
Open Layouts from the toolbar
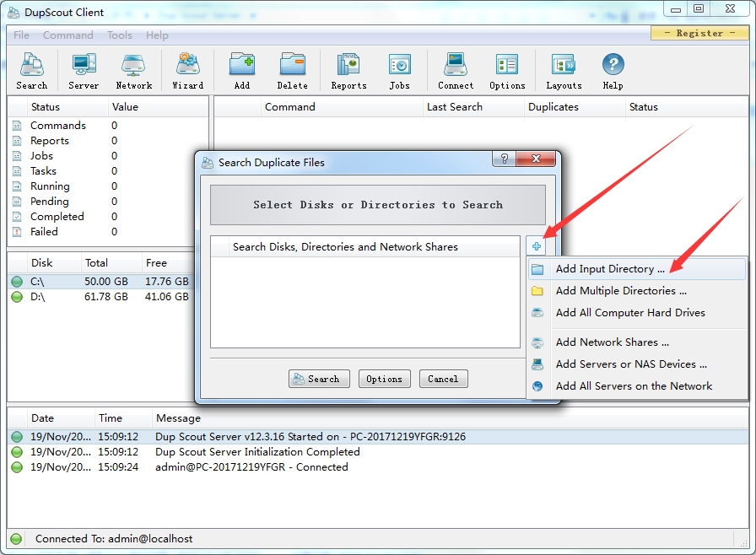pos(564,72)
